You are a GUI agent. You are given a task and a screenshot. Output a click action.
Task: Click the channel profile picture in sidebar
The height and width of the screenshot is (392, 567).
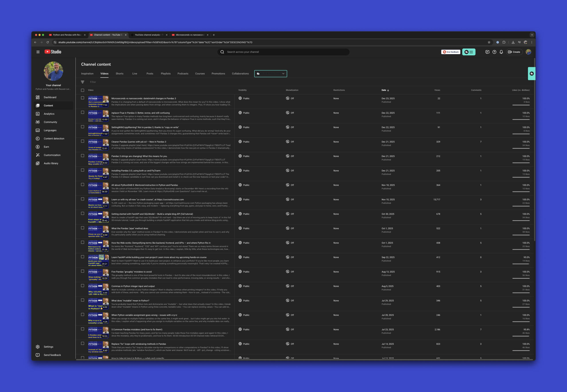53,71
